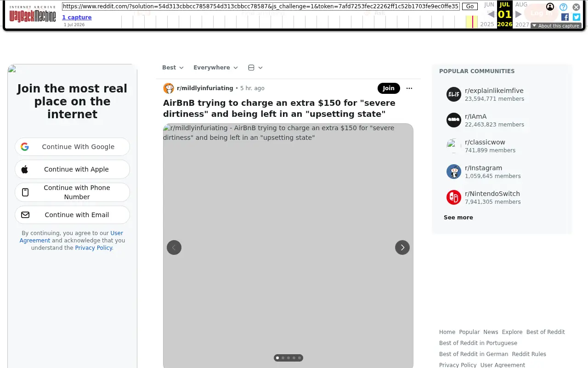Show the previous gallery image

click(x=174, y=247)
